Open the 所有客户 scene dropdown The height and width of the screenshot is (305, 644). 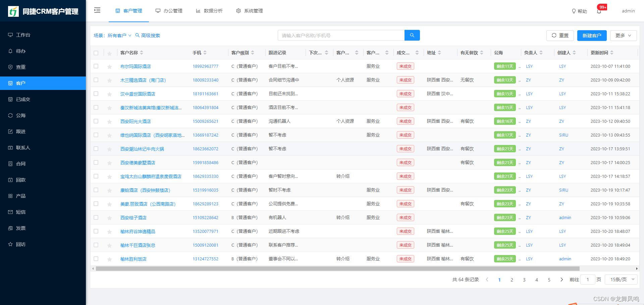pos(119,36)
